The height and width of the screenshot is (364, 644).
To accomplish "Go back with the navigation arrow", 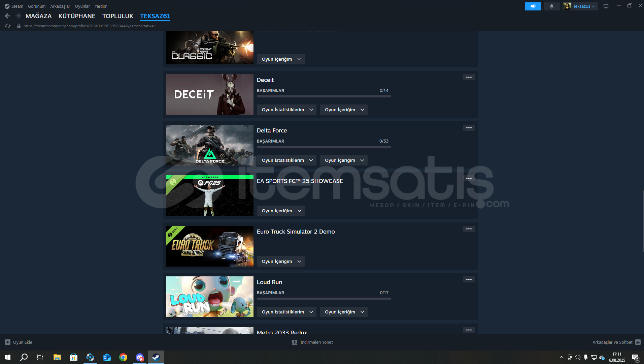I will [x=7, y=16].
